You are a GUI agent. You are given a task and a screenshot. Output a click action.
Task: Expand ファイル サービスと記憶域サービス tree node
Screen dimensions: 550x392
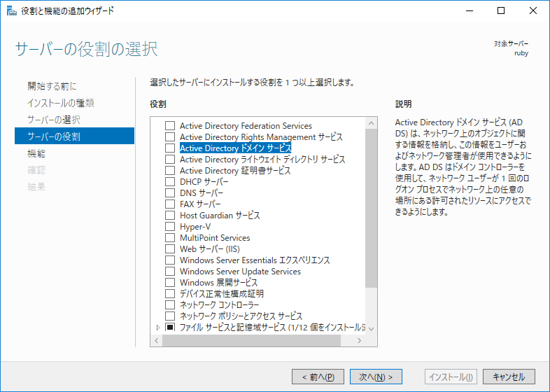pyautogui.click(x=158, y=328)
